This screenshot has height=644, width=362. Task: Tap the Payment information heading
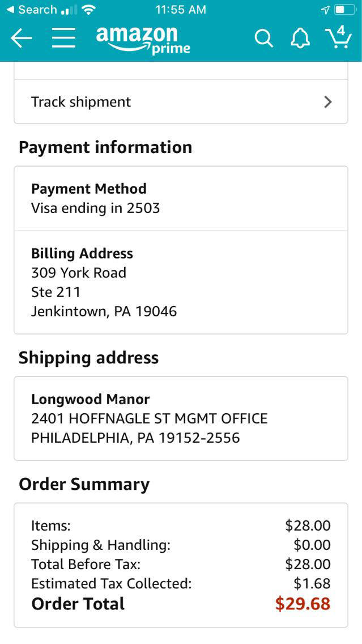click(x=105, y=147)
